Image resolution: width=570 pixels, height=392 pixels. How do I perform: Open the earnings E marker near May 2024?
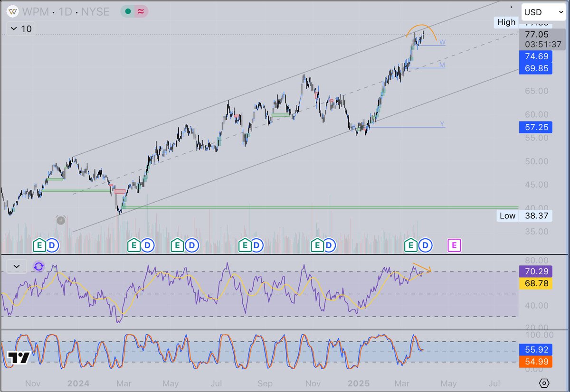click(x=178, y=245)
